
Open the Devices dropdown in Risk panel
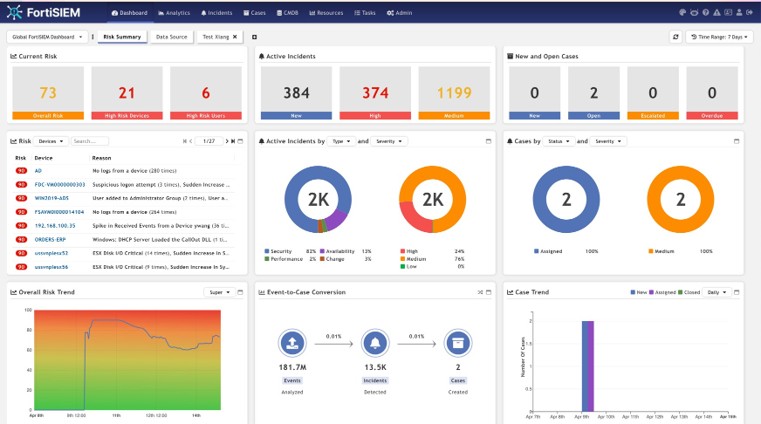point(51,141)
